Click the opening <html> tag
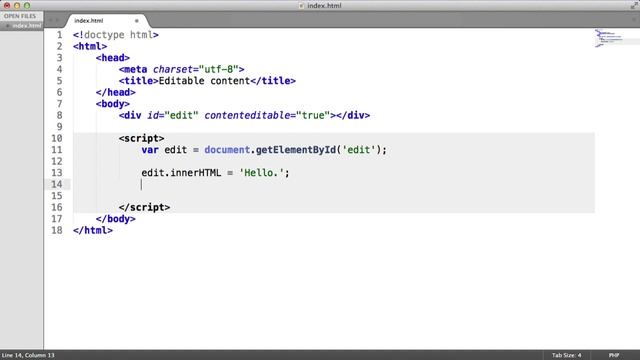 [x=90, y=47]
